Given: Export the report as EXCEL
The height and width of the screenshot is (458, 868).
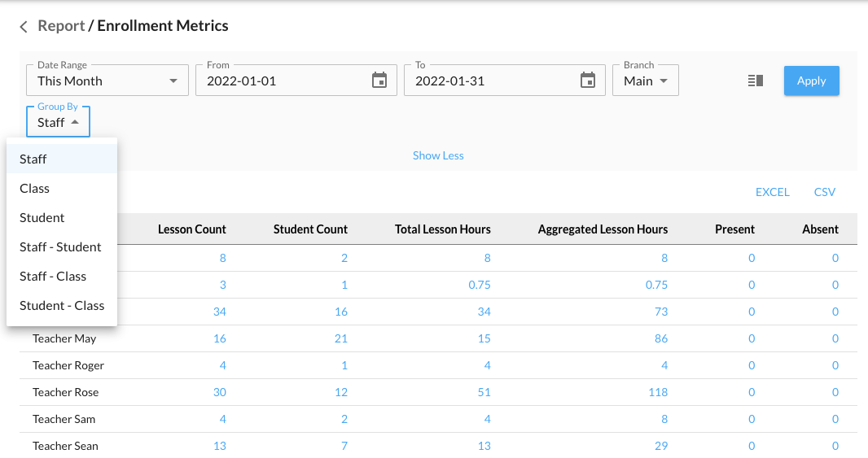Looking at the screenshot, I should tap(772, 193).
